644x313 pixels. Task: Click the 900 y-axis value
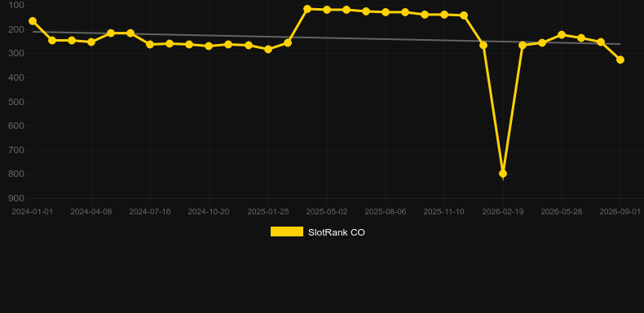[16, 198]
